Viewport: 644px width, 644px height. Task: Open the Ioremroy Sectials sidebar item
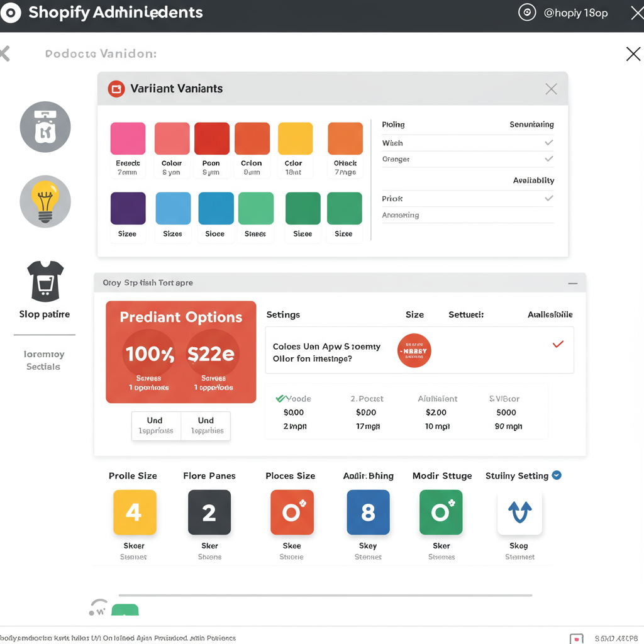click(44, 360)
